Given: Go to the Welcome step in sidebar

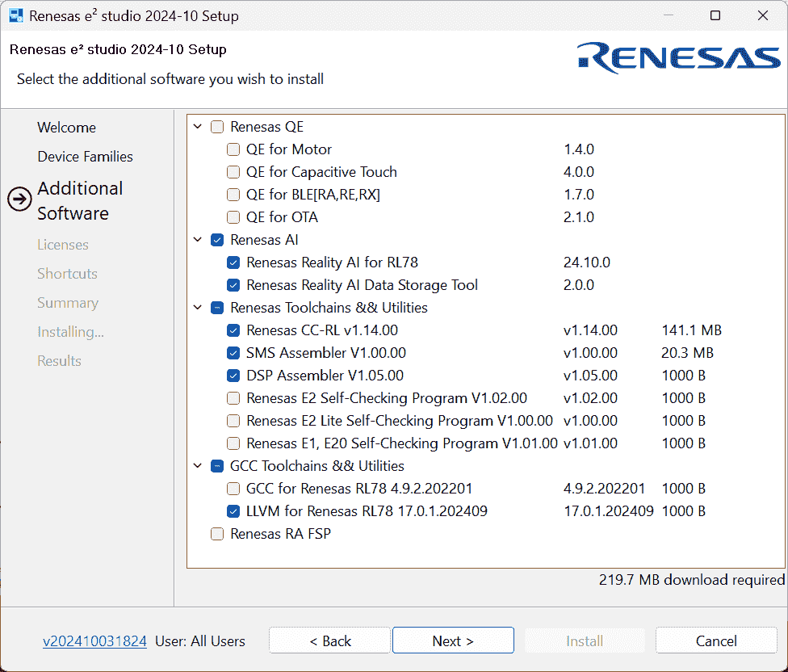Looking at the screenshot, I should [x=66, y=128].
